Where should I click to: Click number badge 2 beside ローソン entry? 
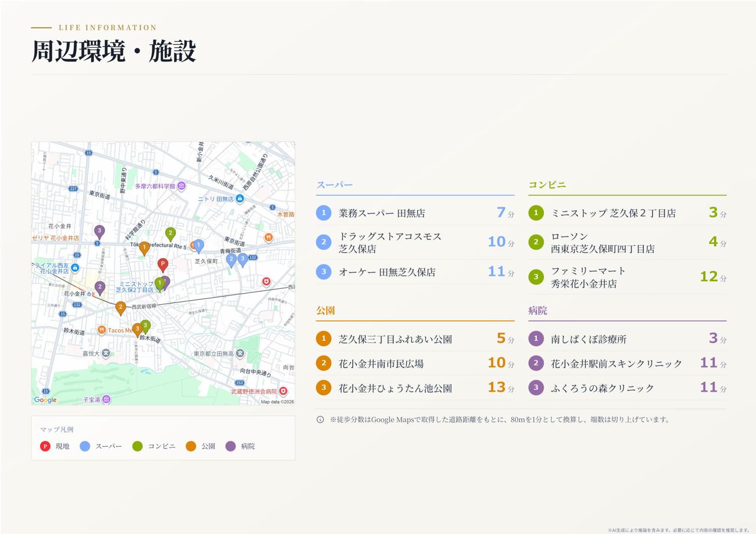pyautogui.click(x=536, y=242)
